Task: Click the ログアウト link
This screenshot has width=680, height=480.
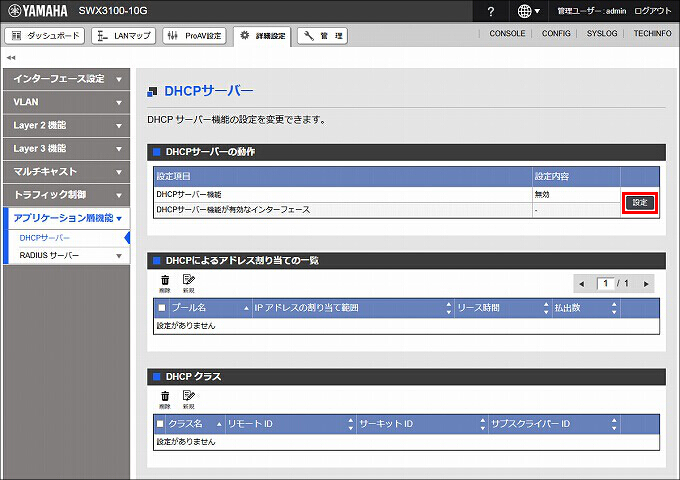Action: tap(653, 11)
